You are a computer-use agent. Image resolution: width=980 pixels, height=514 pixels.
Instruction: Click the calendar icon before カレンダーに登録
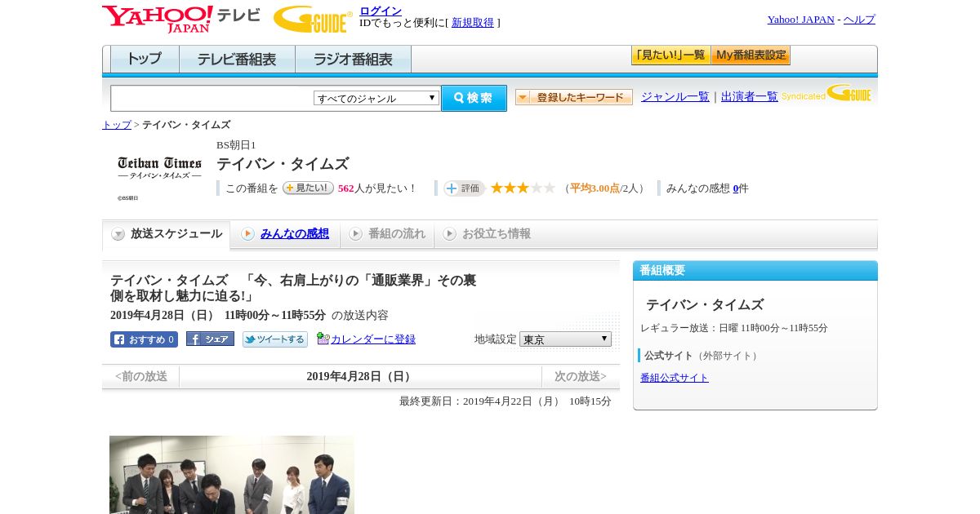tap(323, 339)
